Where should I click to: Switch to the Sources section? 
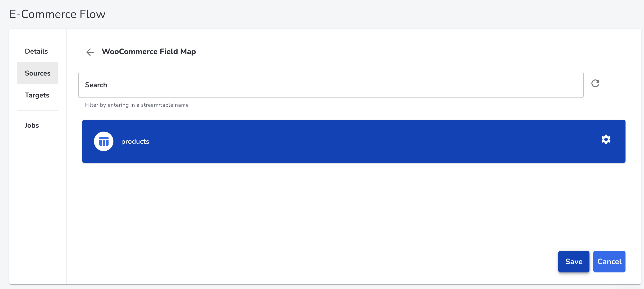(37, 73)
